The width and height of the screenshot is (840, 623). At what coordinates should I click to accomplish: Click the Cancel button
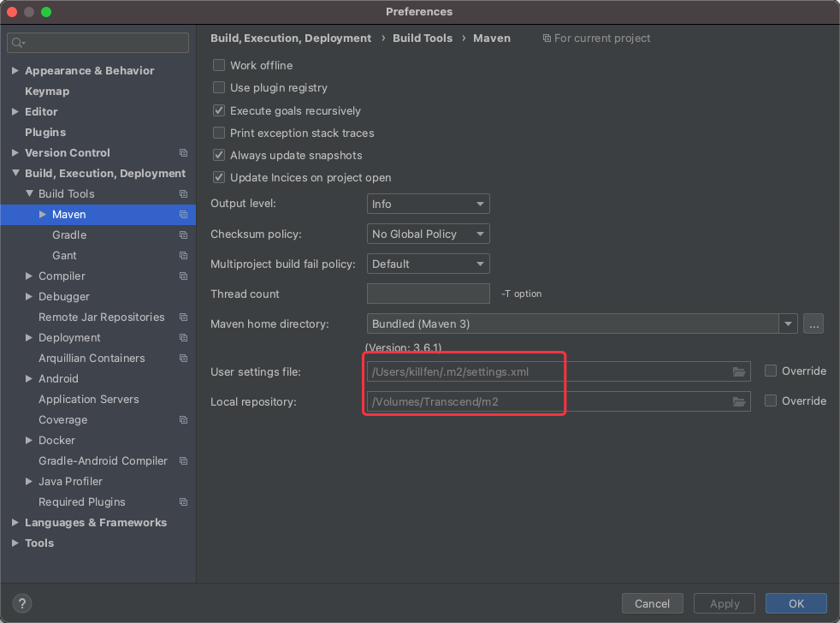coord(652,603)
